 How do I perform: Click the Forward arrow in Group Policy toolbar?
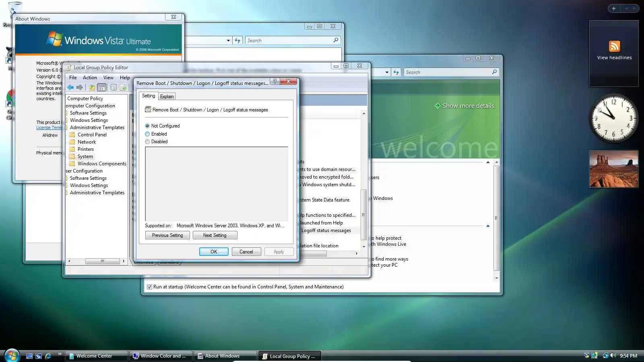(x=80, y=87)
